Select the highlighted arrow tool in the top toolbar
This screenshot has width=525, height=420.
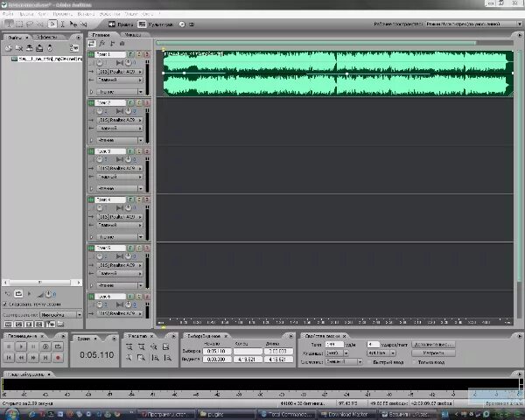coord(52,24)
